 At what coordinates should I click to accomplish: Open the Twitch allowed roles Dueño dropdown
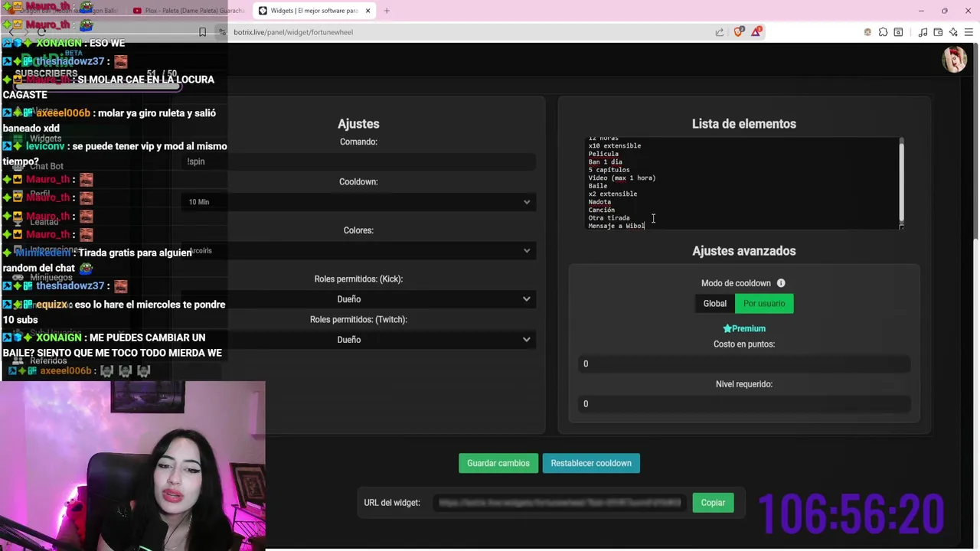point(358,340)
